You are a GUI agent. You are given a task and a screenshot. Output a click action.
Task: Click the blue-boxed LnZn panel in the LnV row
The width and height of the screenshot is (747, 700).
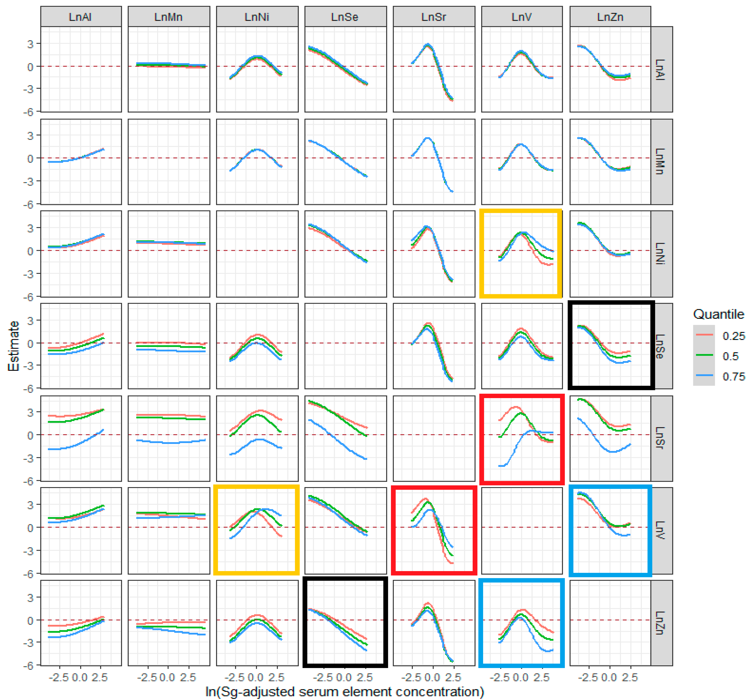pos(610,531)
